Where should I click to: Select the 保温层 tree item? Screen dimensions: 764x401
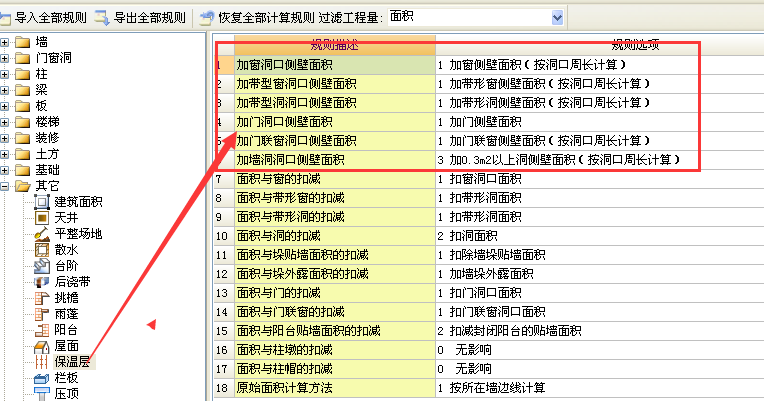coord(72,362)
